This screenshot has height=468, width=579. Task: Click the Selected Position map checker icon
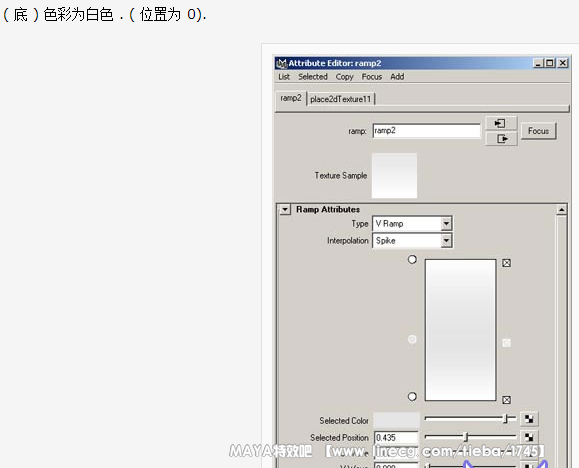point(529,437)
